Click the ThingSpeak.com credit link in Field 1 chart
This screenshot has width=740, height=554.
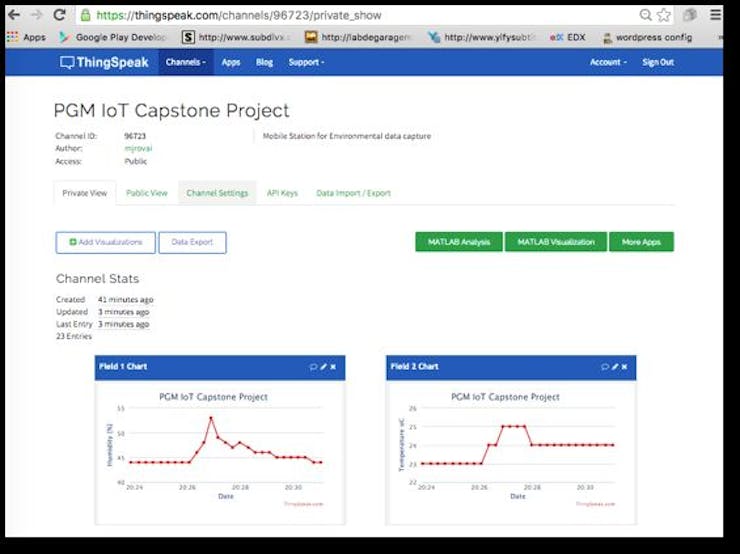tap(303, 504)
